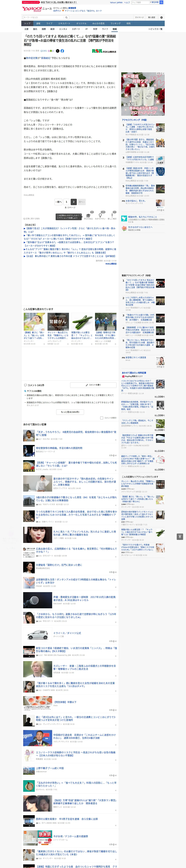Share article on X
186x868 pixels.
pyautogui.click(x=57, y=51)
